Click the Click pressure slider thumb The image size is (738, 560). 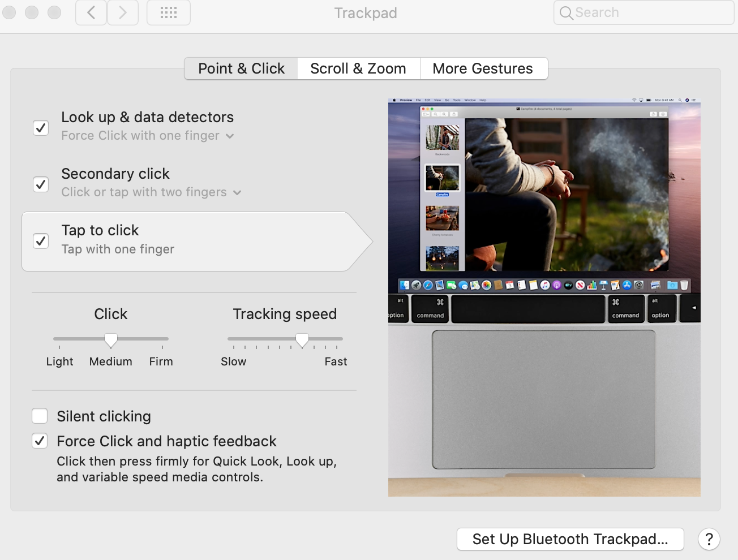tap(111, 340)
